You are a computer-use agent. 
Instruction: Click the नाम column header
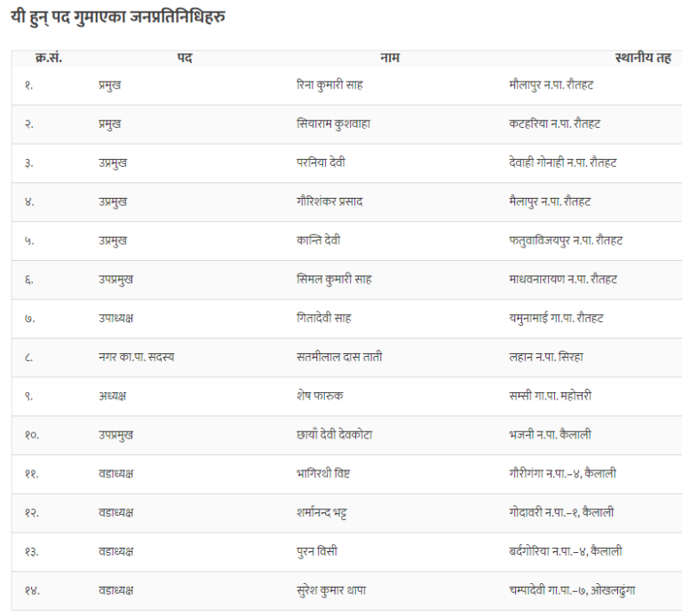(390, 59)
